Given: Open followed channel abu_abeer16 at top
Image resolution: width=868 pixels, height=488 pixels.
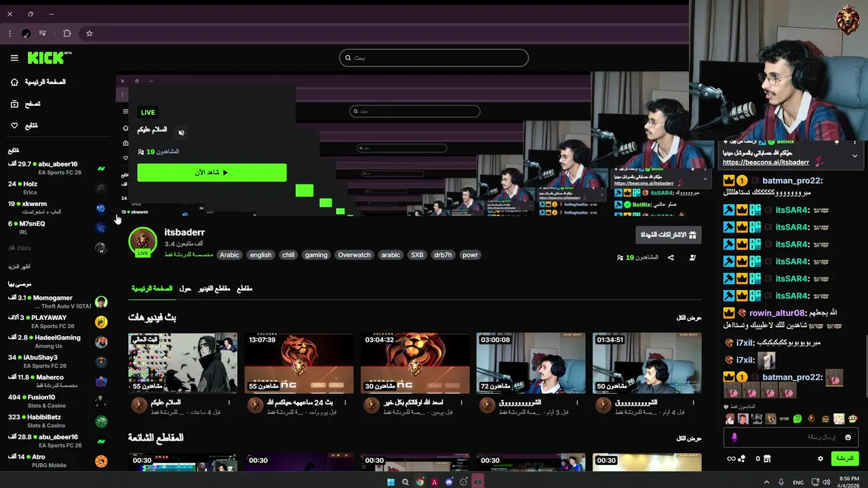Looking at the screenshot, I should (58, 168).
